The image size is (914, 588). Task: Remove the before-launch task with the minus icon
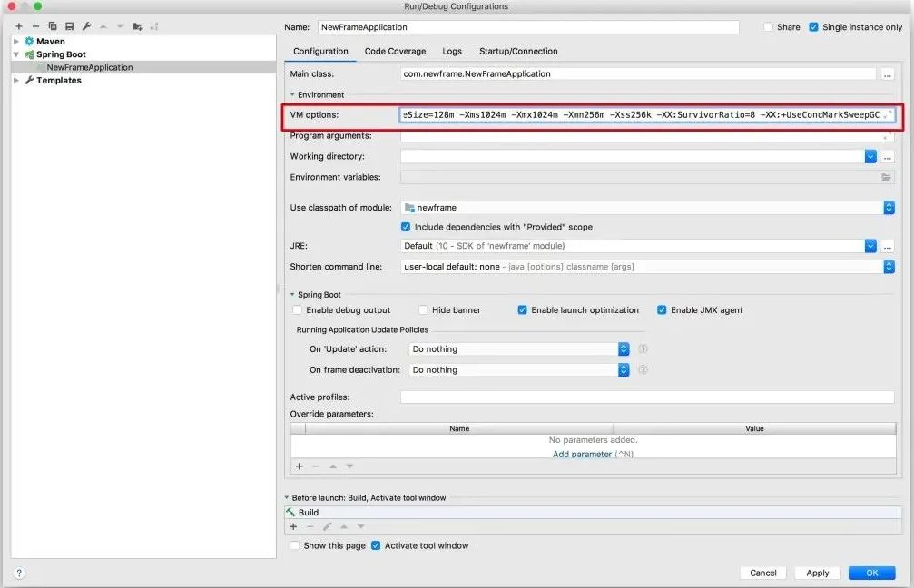tap(310, 526)
